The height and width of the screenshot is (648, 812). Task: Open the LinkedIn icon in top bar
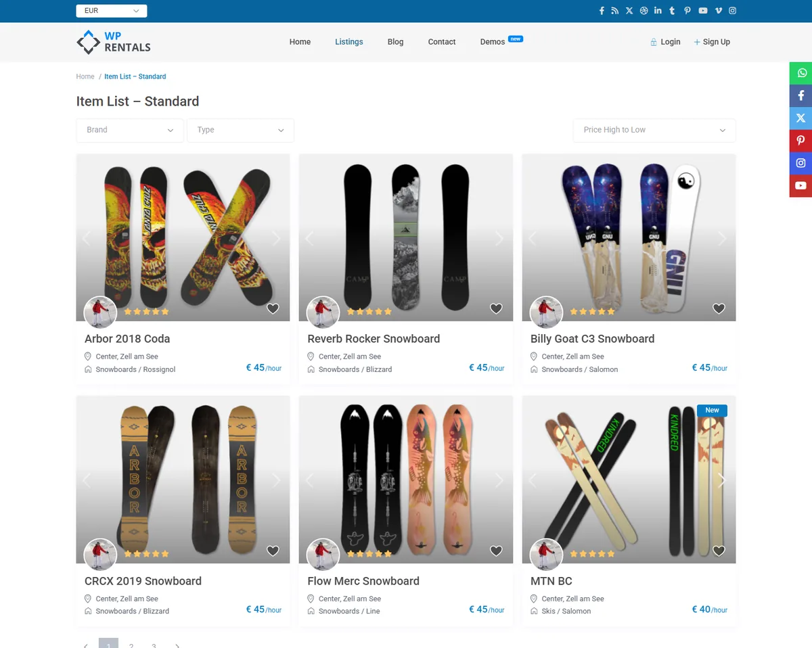(x=658, y=11)
